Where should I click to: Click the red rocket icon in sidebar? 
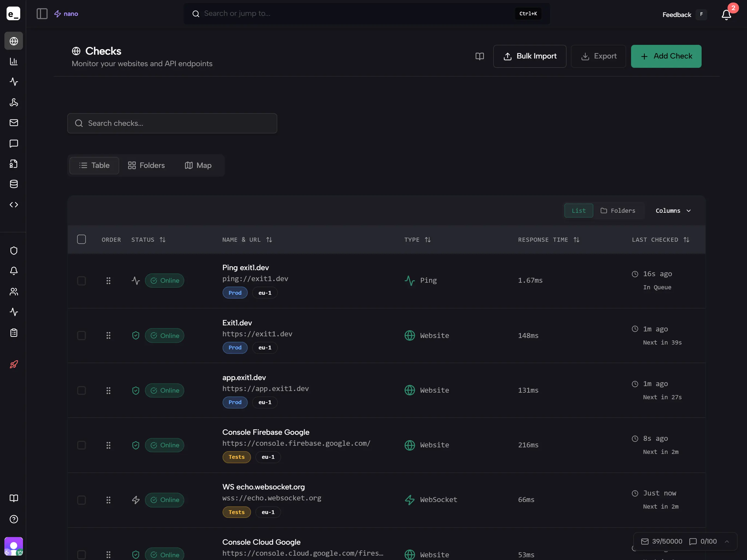pyautogui.click(x=13, y=364)
